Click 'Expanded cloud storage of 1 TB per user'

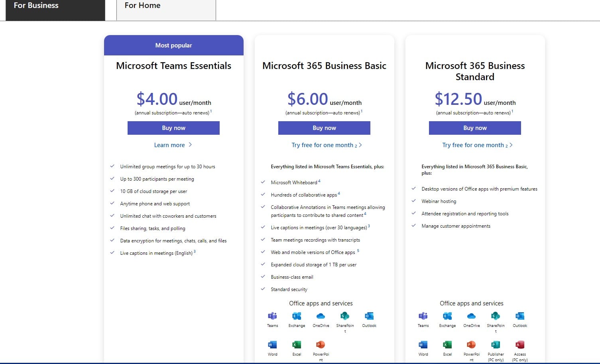(314, 265)
